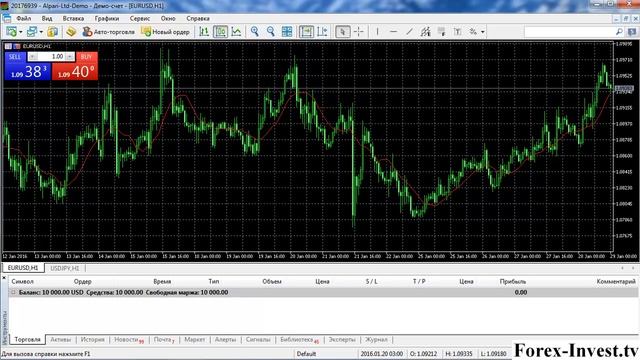
Task: Open the Новости terminal tab
Action: [129, 340]
